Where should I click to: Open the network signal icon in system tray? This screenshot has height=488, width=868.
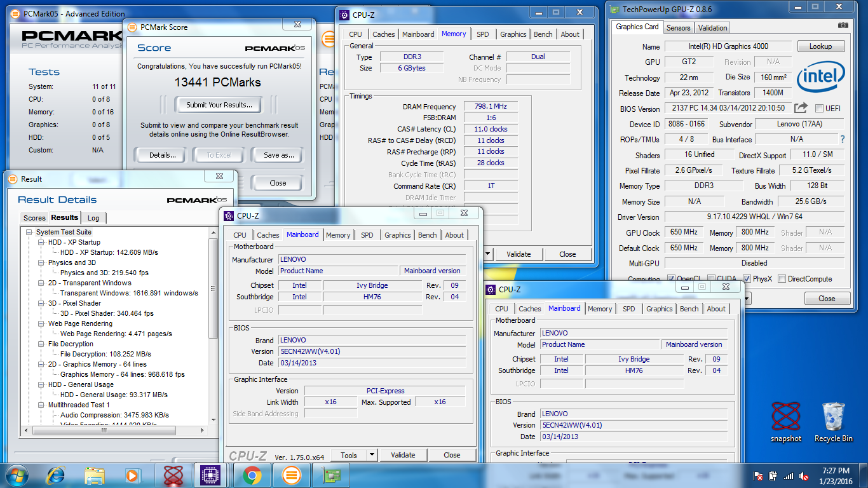789,475
